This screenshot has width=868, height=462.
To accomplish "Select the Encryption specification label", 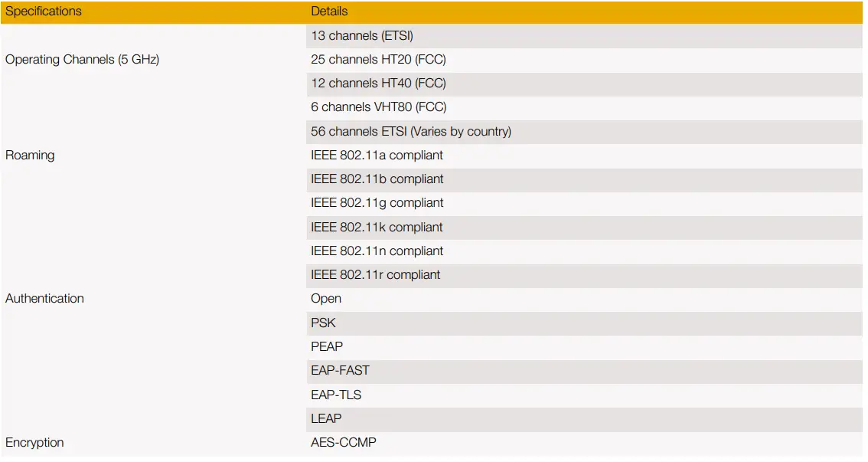I will (x=34, y=442).
